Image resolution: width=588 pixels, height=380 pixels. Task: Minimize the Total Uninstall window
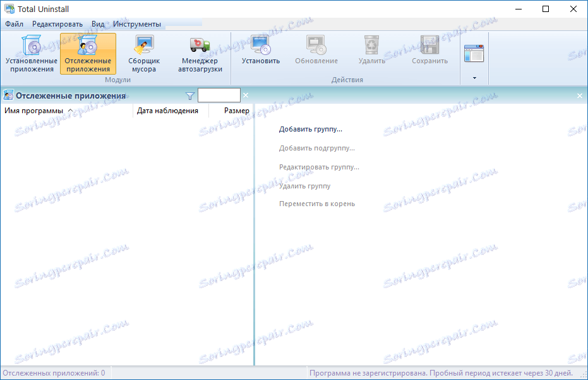(519, 9)
